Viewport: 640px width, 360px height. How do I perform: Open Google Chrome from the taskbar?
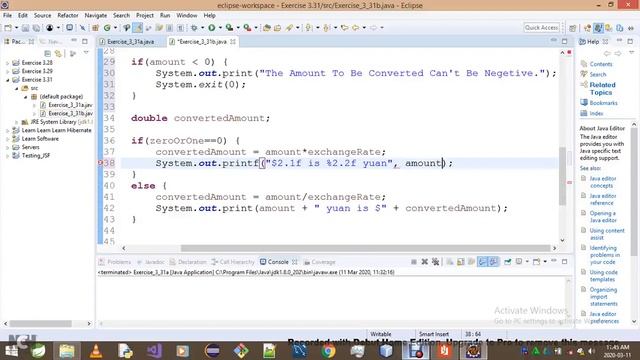328,351
